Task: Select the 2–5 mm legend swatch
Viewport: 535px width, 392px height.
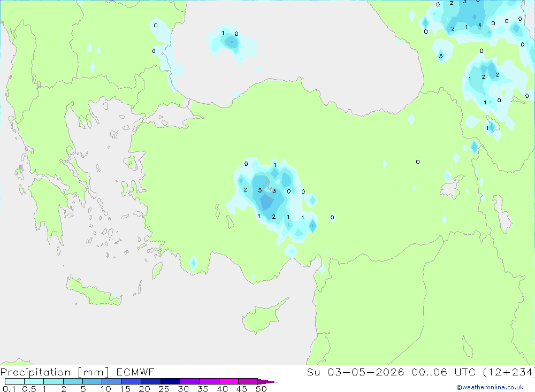Action: tap(73, 381)
